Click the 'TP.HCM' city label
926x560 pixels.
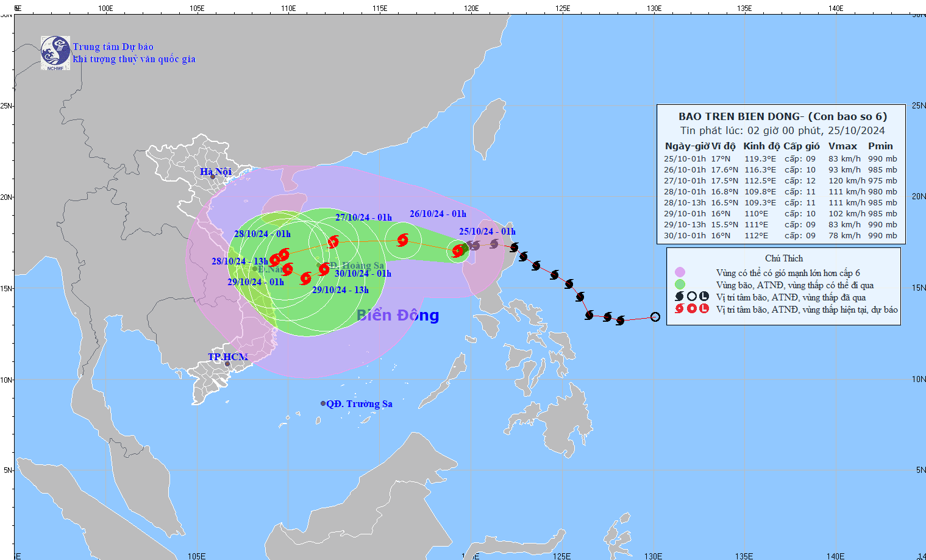227,356
